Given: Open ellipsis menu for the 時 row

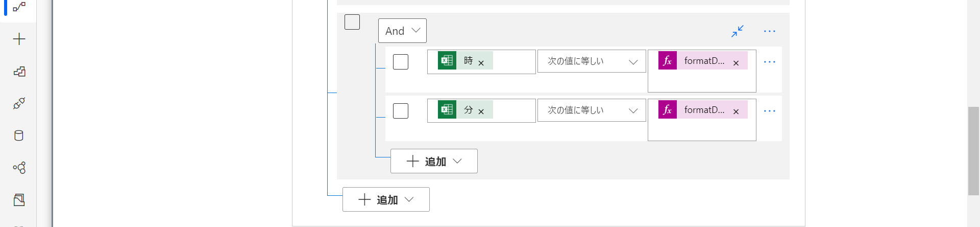Looking at the screenshot, I should coord(769,62).
